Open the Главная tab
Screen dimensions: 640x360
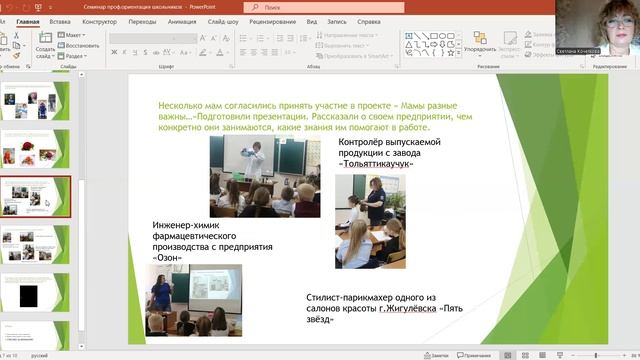(x=28, y=22)
